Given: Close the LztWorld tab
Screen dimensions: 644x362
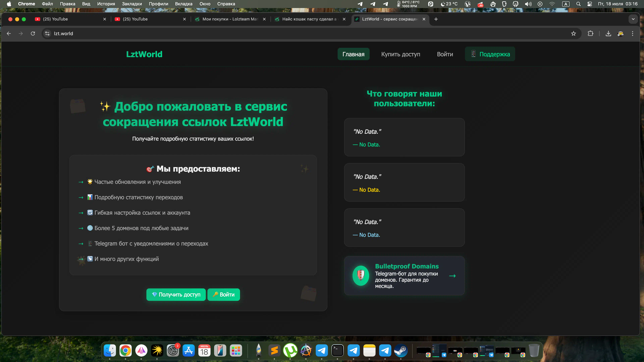Looking at the screenshot, I should [x=424, y=19].
